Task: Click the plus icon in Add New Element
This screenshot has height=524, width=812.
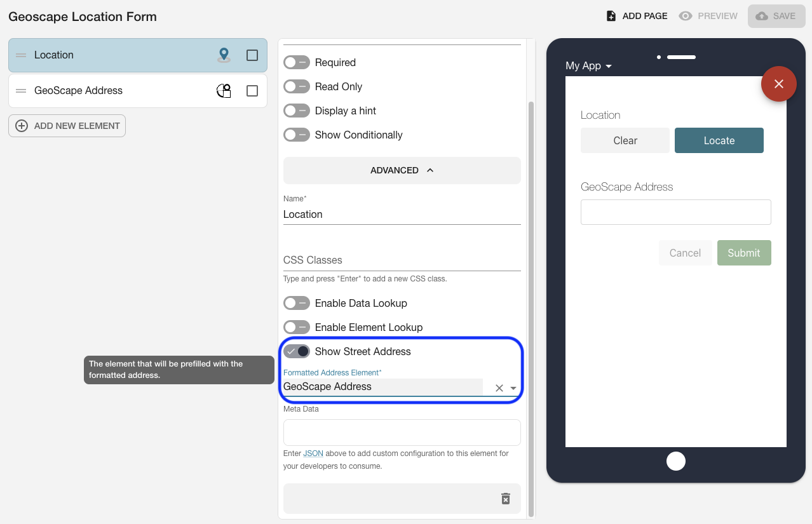Action: click(22, 126)
